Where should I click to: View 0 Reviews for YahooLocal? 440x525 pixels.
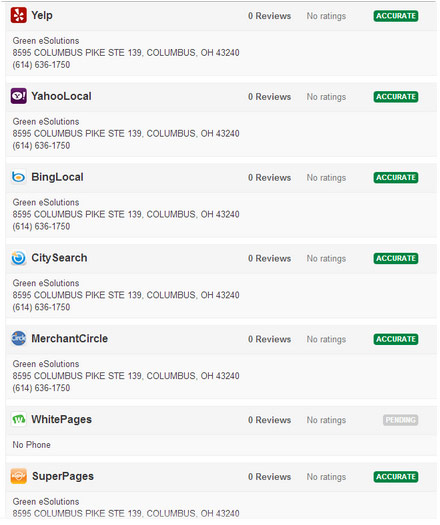tap(270, 97)
